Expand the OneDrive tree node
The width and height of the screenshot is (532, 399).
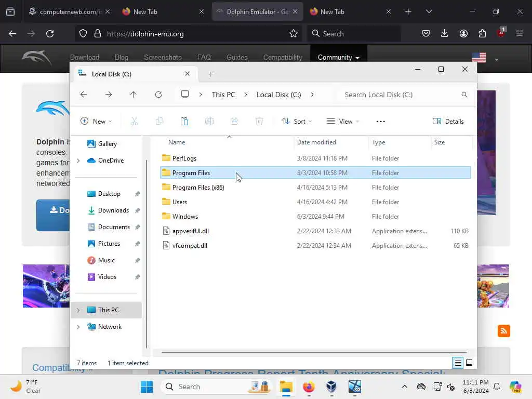pos(78,161)
